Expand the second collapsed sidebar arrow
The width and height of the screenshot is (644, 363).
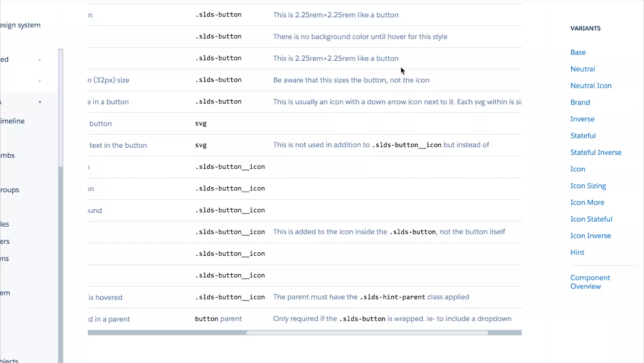tap(40, 81)
